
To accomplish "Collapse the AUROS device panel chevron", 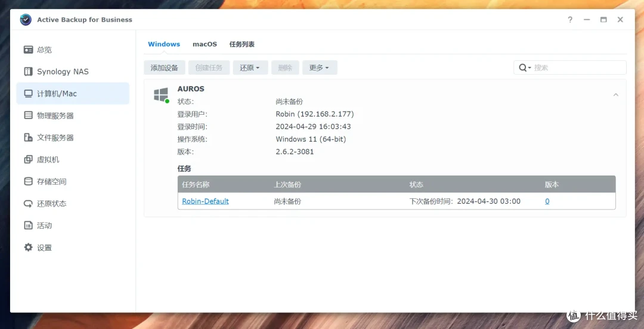I will tap(615, 95).
